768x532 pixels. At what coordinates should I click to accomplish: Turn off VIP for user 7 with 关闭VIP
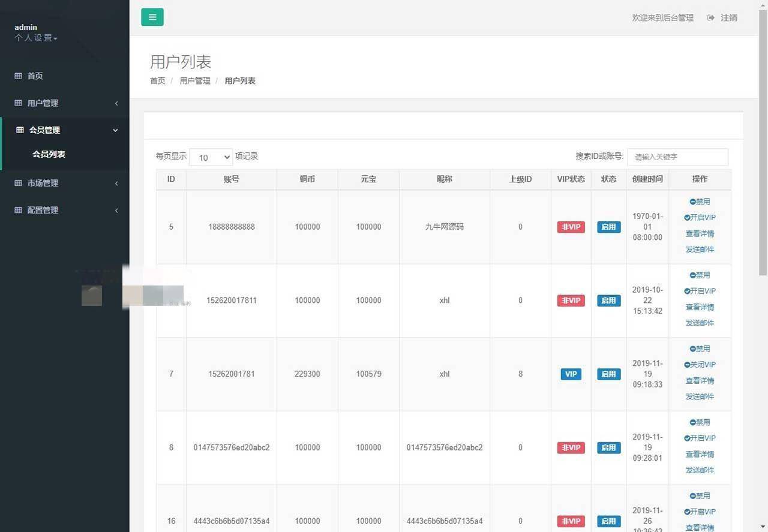coord(701,364)
